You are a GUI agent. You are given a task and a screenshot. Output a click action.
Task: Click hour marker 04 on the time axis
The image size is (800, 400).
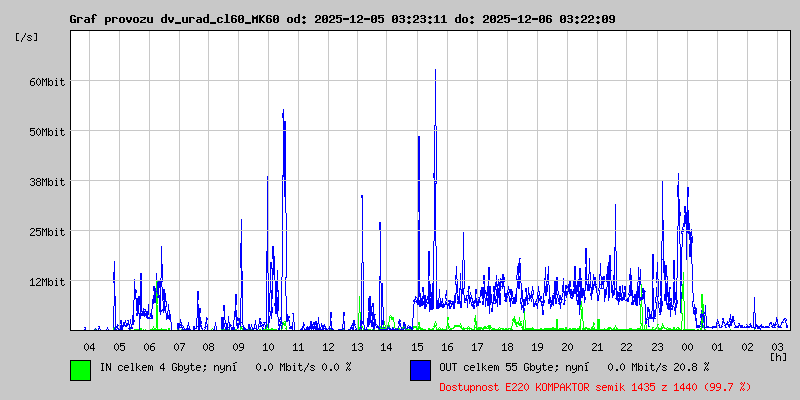(x=89, y=346)
